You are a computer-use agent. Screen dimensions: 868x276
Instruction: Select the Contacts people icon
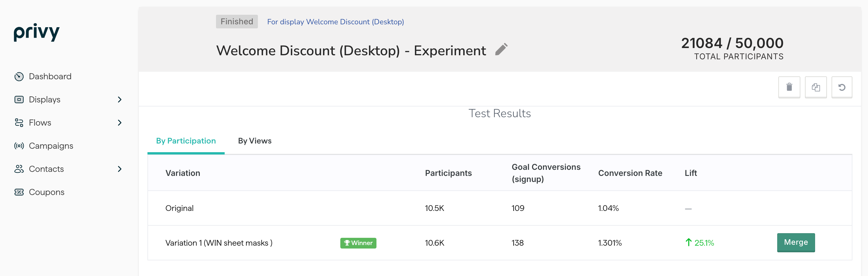pyautogui.click(x=19, y=169)
